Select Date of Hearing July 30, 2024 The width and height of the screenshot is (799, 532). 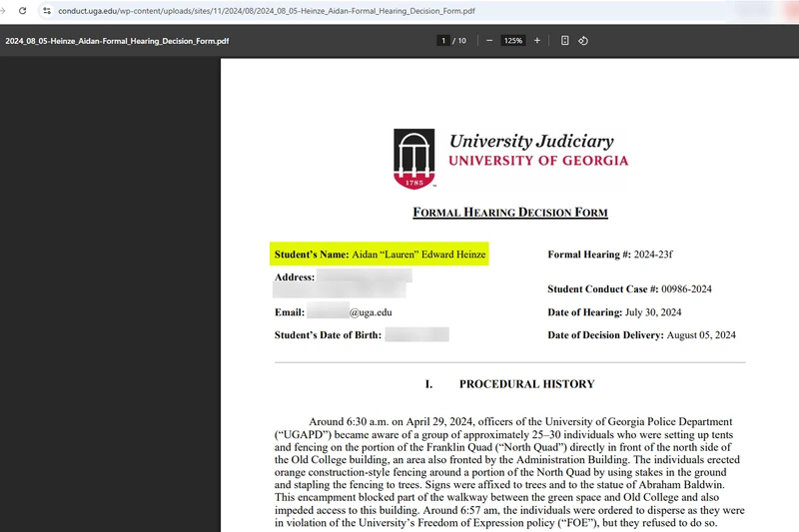pyautogui.click(x=614, y=312)
